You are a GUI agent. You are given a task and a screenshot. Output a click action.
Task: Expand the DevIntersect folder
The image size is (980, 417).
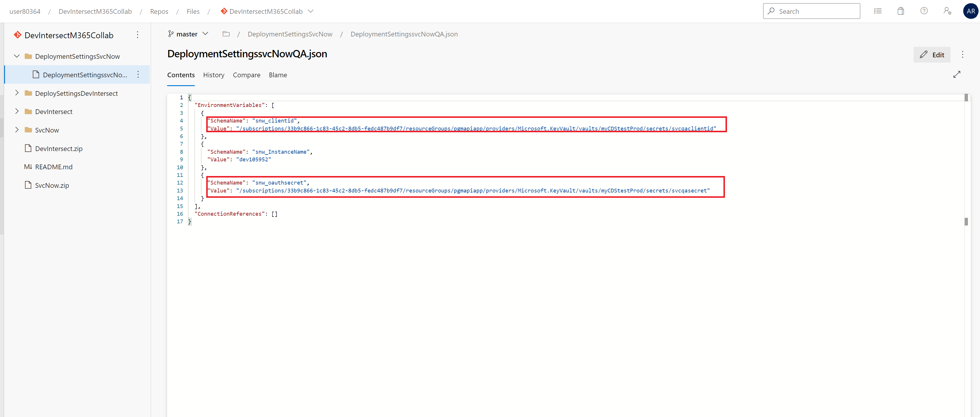click(x=17, y=111)
